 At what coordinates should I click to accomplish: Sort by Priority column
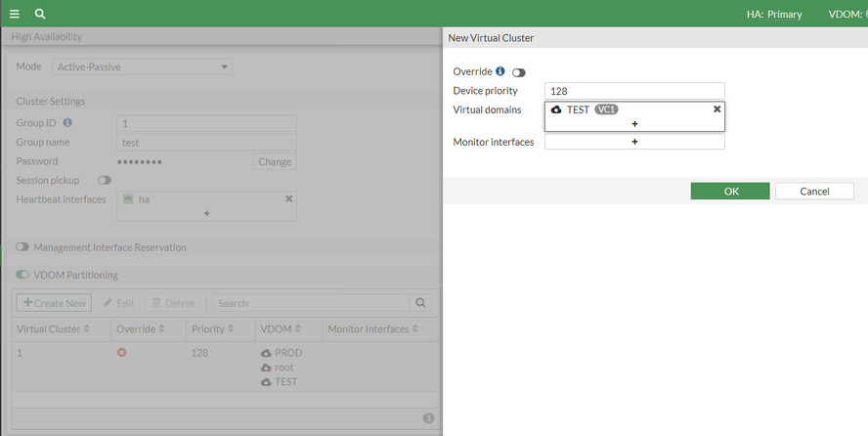(212, 328)
